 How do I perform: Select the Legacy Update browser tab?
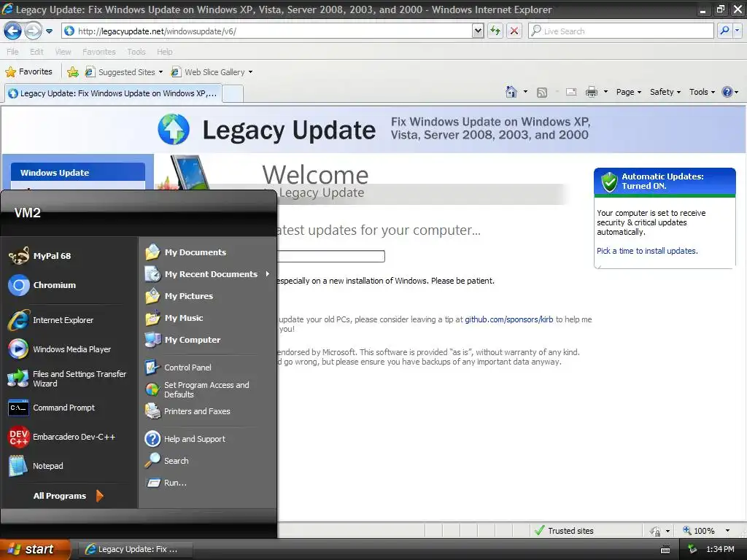tap(113, 93)
